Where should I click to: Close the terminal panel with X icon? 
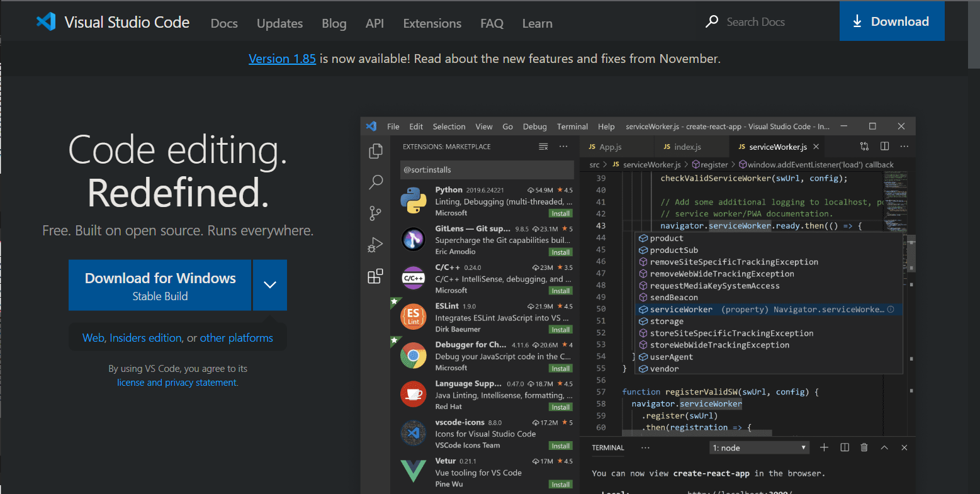pyautogui.click(x=904, y=447)
